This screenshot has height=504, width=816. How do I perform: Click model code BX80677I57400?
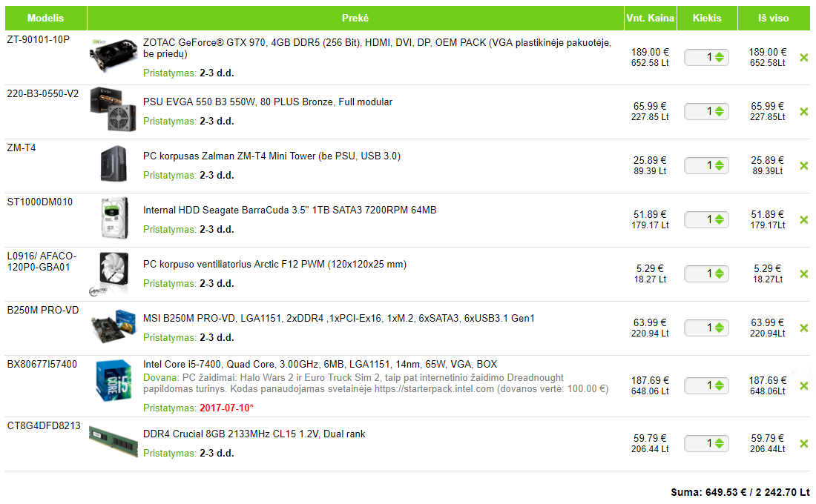[42, 364]
